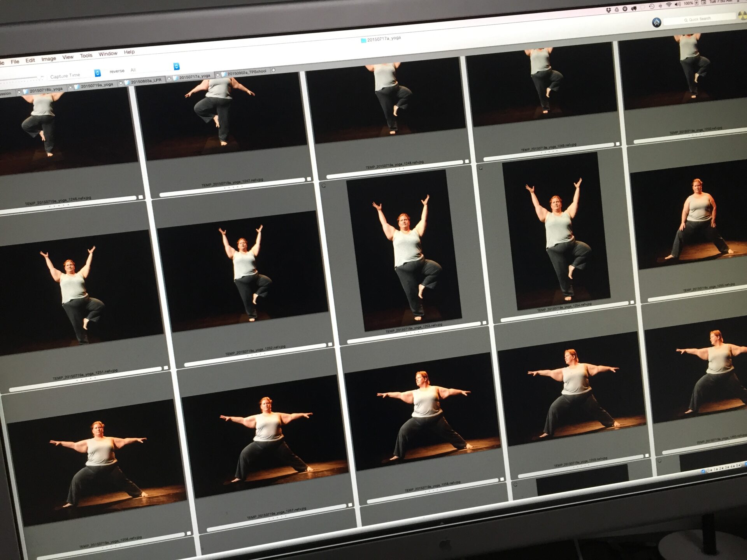Open the Image menu
Screen dimensions: 747x560
49,59
